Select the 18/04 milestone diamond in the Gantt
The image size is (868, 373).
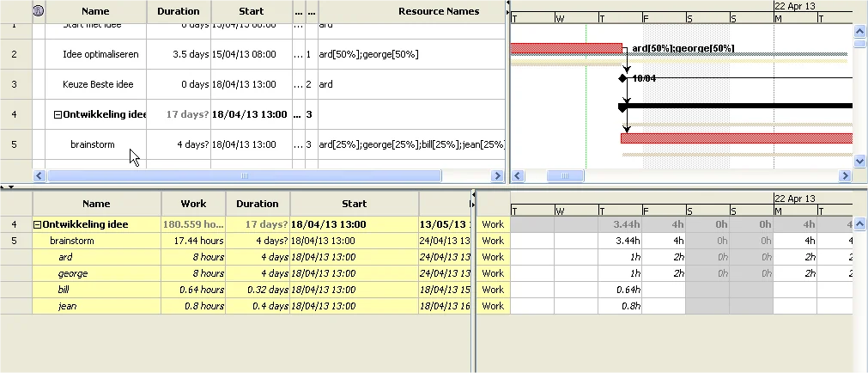tap(622, 79)
